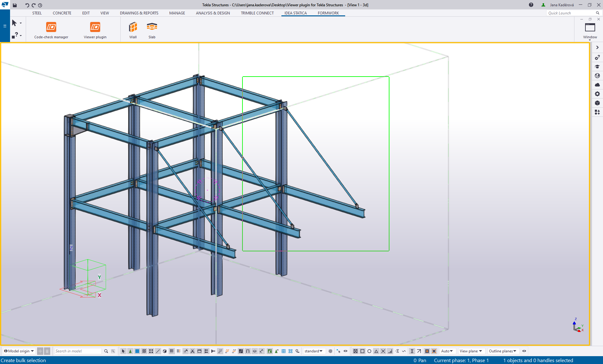Viewport: 603px width, 364px height.
Task: Click the 3D cube icon in the right sidebar
Action: coord(597,103)
